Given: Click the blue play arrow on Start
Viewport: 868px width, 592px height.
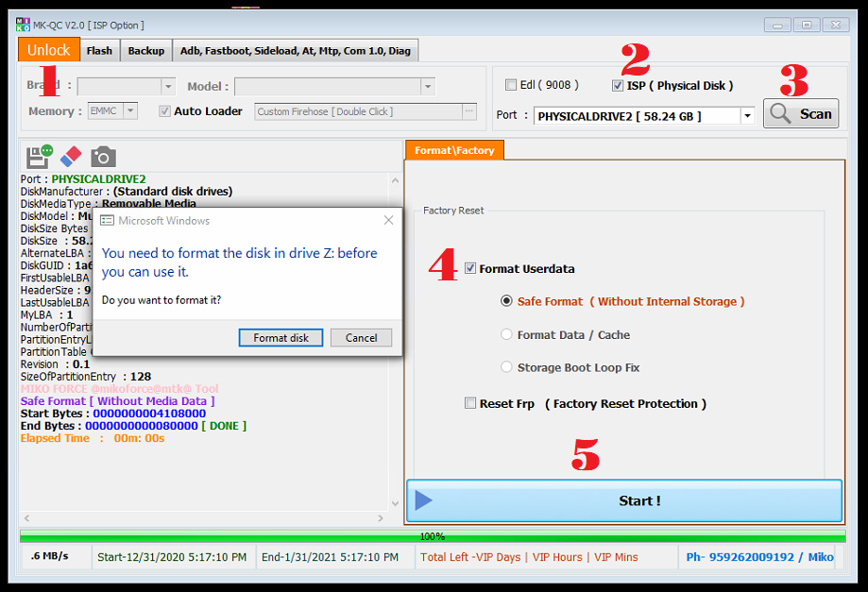Looking at the screenshot, I should click(423, 500).
